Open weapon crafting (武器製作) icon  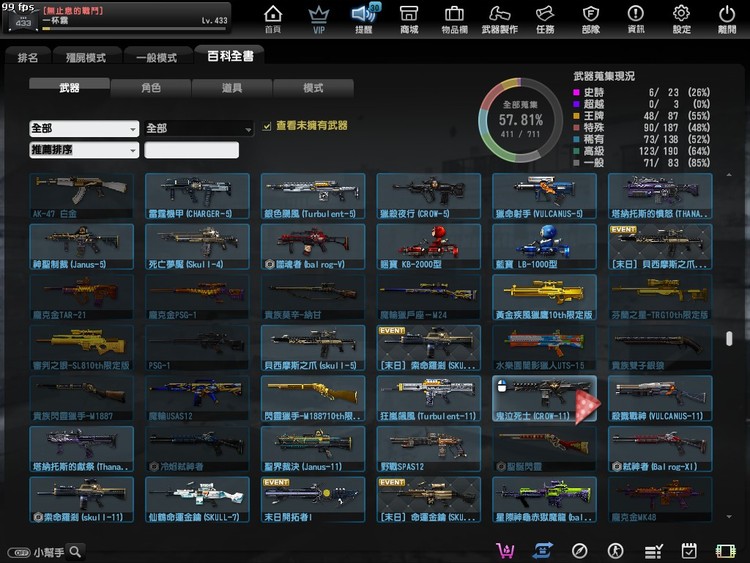500,18
